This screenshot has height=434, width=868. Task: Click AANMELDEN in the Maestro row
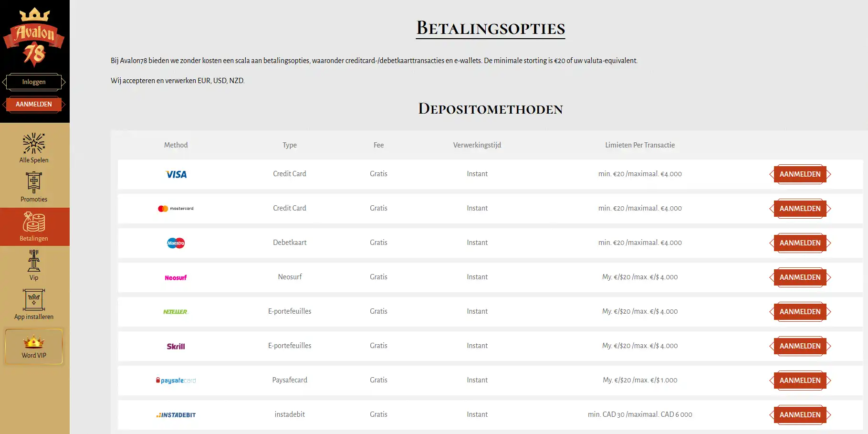[x=800, y=243]
